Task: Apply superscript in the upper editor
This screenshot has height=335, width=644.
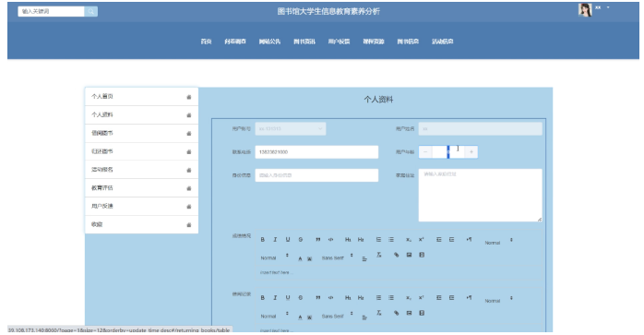Action: pyautogui.click(x=421, y=240)
